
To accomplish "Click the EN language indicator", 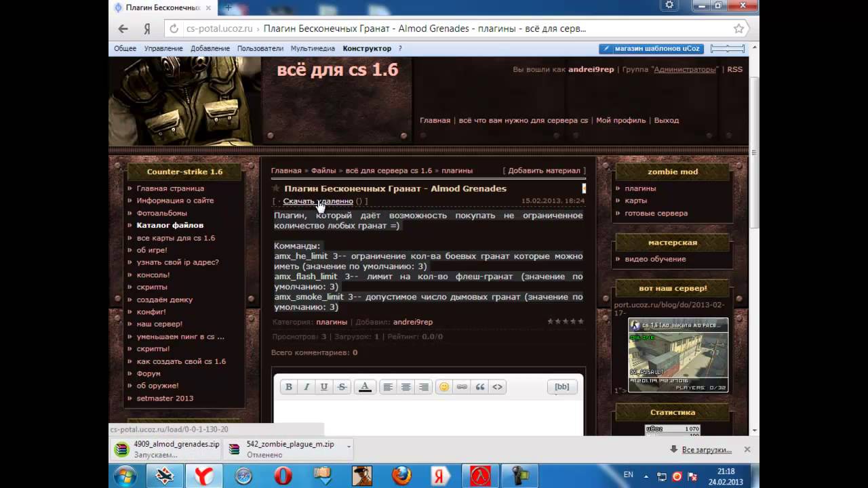I will [x=629, y=474].
